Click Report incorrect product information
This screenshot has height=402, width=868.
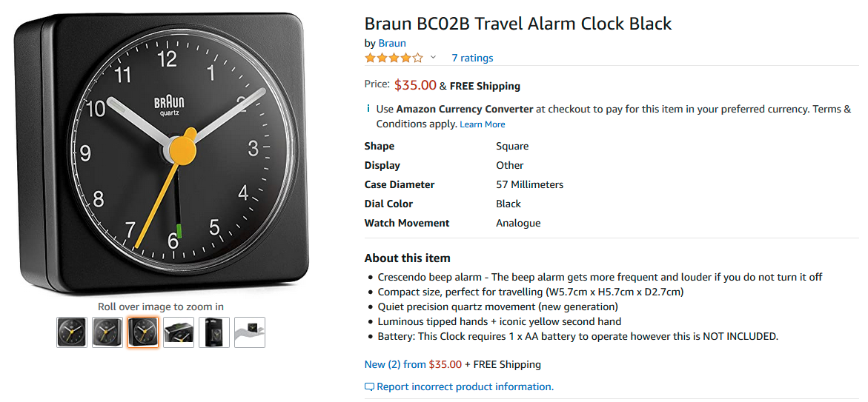[465, 386]
